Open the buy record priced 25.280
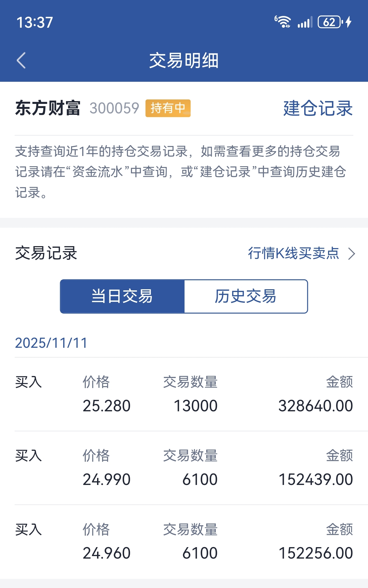This screenshot has height=588, width=368. [184, 394]
